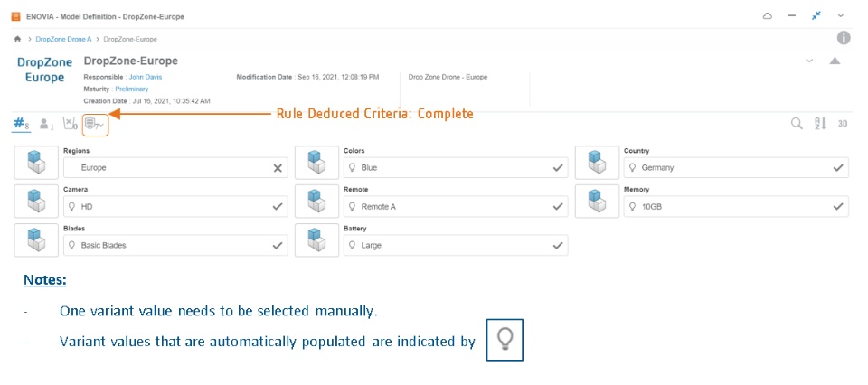Click Drop Zone Drone - Europe description
The width and height of the screenshot is (868, 385).
click(448, 77)
